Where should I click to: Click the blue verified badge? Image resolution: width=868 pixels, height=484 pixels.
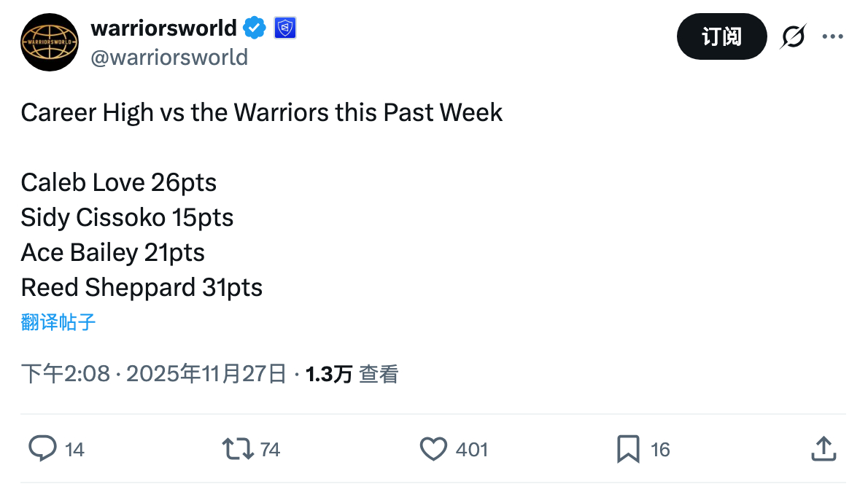pyautogui.click(x=254, y=28)
